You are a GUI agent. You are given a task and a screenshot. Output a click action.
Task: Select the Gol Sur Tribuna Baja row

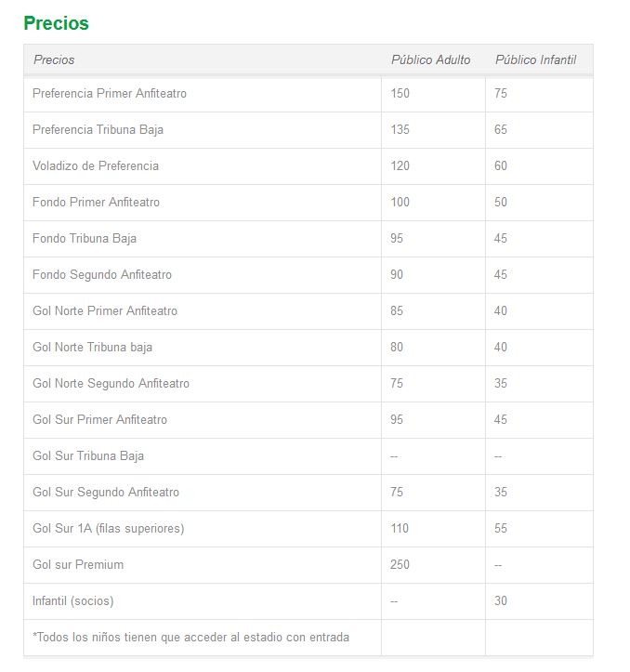pos(308,456)
